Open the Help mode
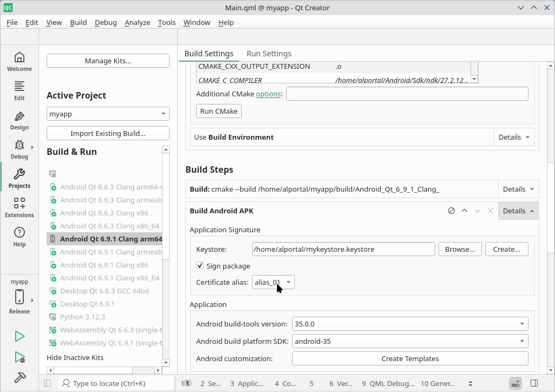This screenshot has height=392, width=555. 20,238
